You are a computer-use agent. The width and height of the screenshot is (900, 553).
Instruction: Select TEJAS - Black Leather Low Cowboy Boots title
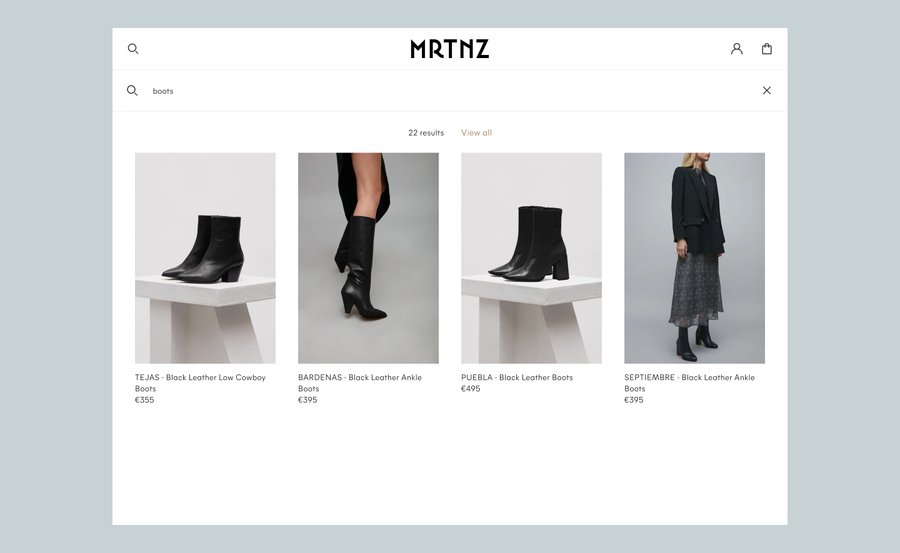tap(200, 383)
